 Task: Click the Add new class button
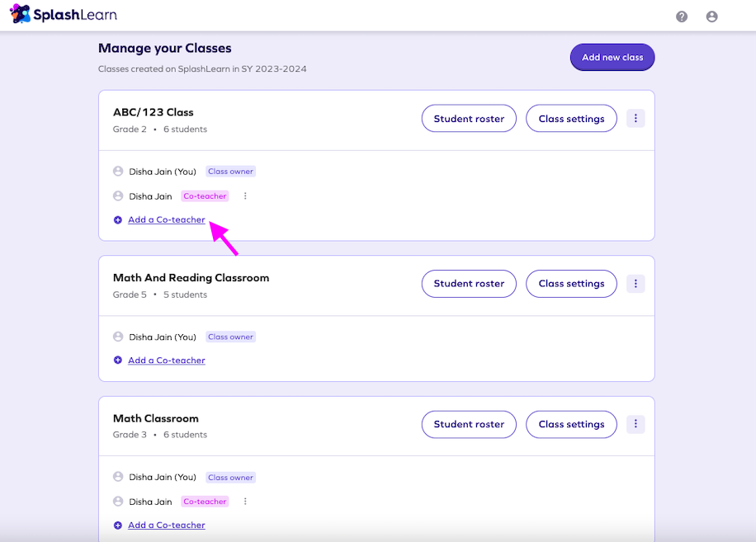coord(612,58)
